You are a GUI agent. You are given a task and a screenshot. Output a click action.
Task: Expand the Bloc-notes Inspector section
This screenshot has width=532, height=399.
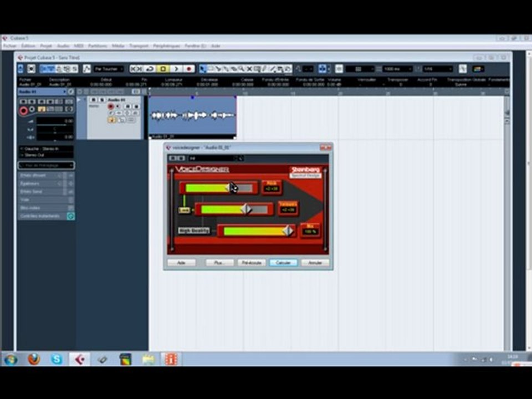pyautogui.click(x=46, y=208)
